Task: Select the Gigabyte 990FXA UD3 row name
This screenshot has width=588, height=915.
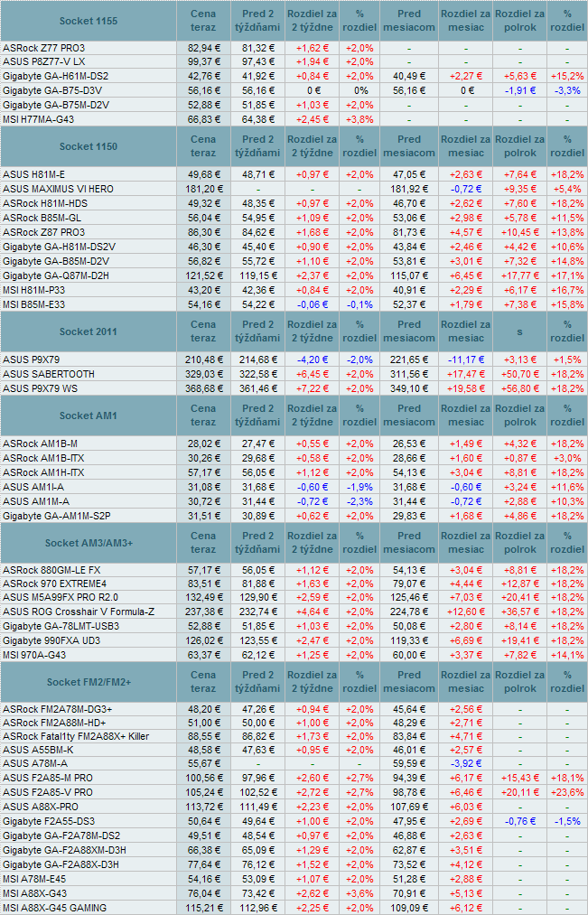Action: click(51, 640)
